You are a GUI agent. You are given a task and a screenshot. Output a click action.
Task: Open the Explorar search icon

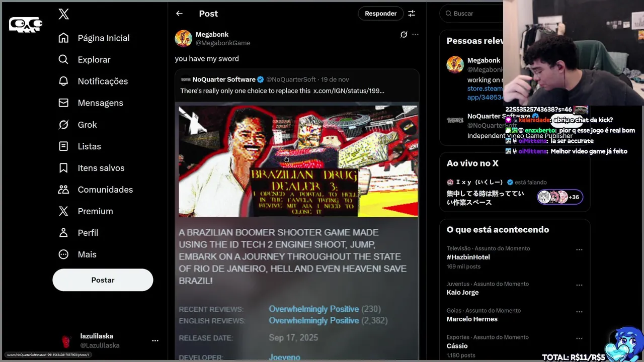(63, 60)
